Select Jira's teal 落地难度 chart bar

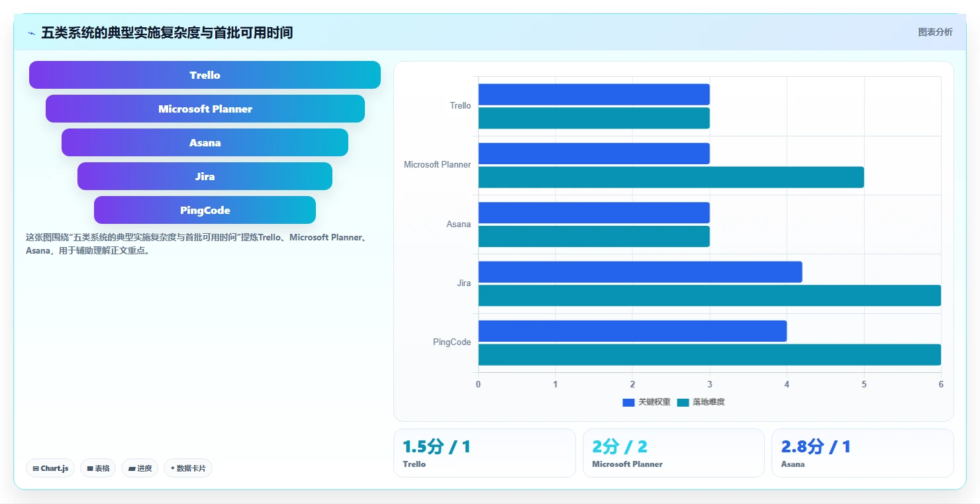(x=710, y=295)
